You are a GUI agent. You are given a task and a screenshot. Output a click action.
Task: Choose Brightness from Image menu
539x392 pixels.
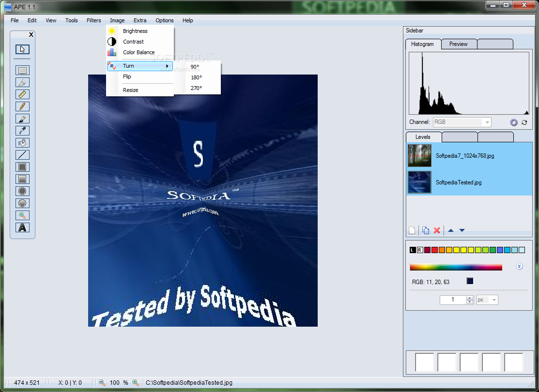[x=140, y=31]
